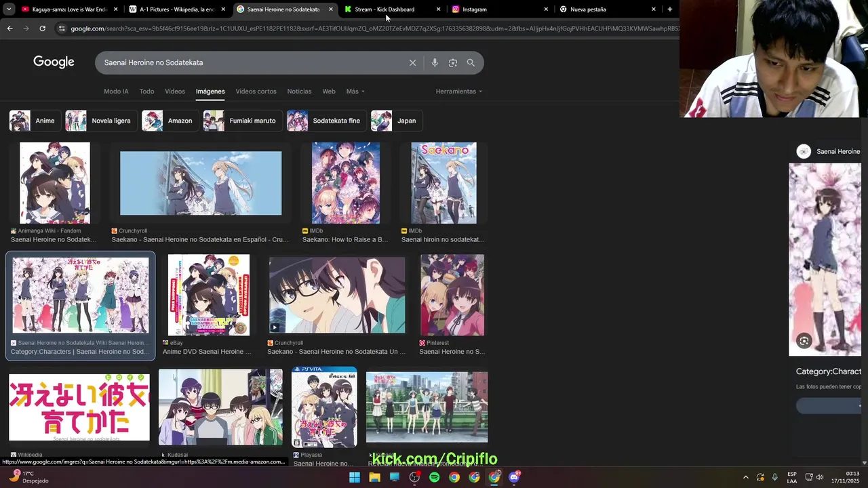This screenshot has width=868, height=488.
Task: Open Saenai Heroine source link in preview panel
Action: (x=831, y=151)
